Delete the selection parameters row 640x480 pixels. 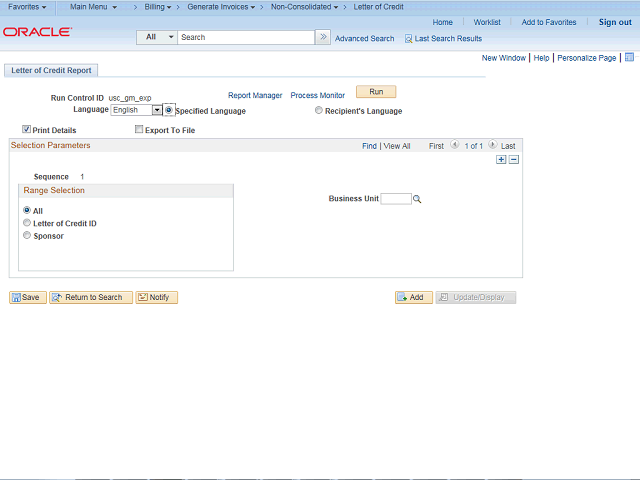pos(514,160)
